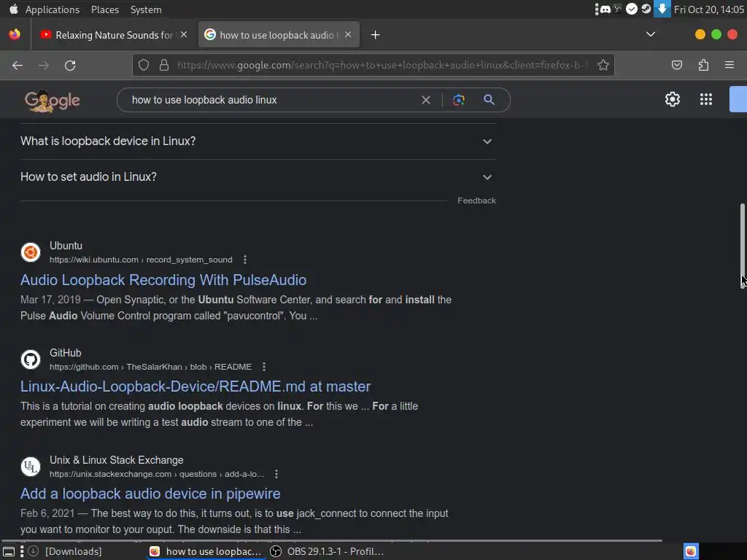Click the Unix & Linux Stack Exchange favicon
Image resolution: width=747 pixels, height=560 pixels.
pyautogui.click(x=31, y=466)
